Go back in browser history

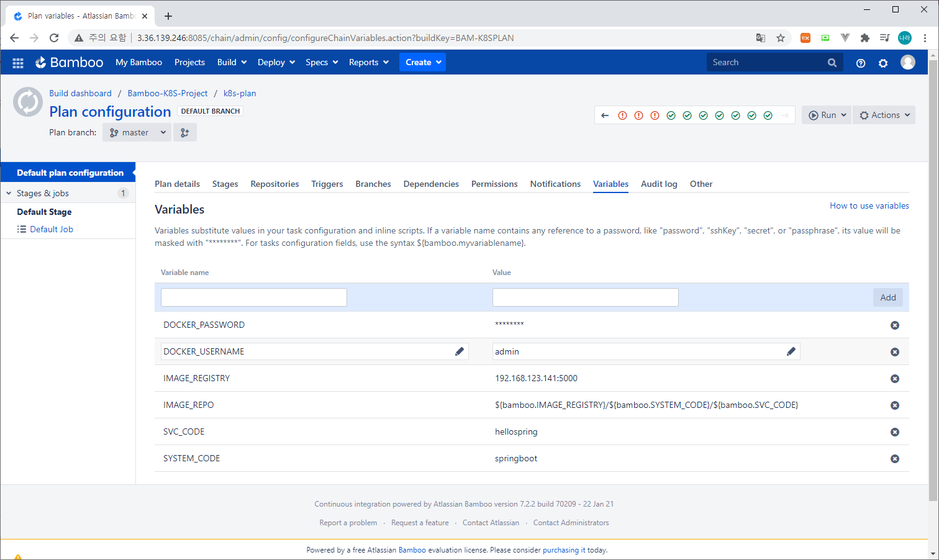14,38
